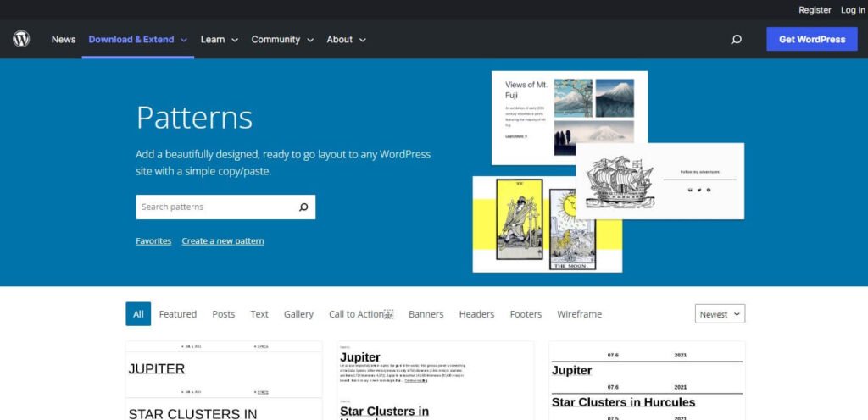Expand the Learn menu
The image size is (868, 420).
(x=220, y=39)
